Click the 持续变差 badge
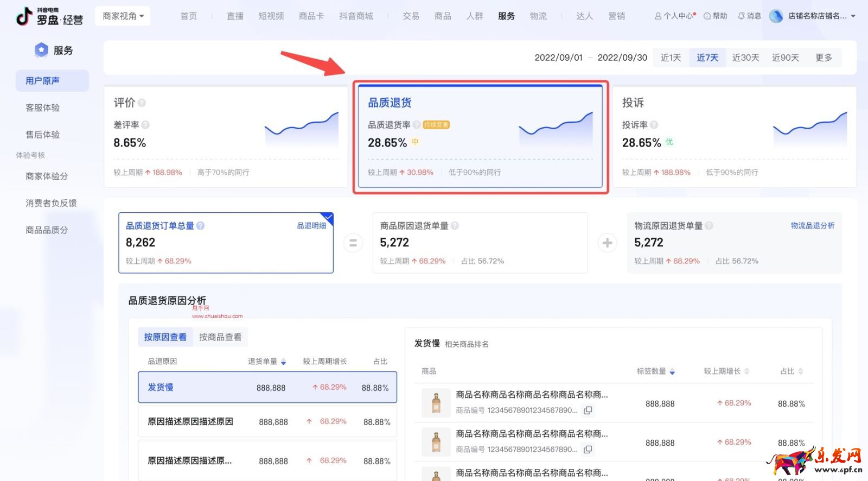The image size is (868, 481). click(436, 125)
